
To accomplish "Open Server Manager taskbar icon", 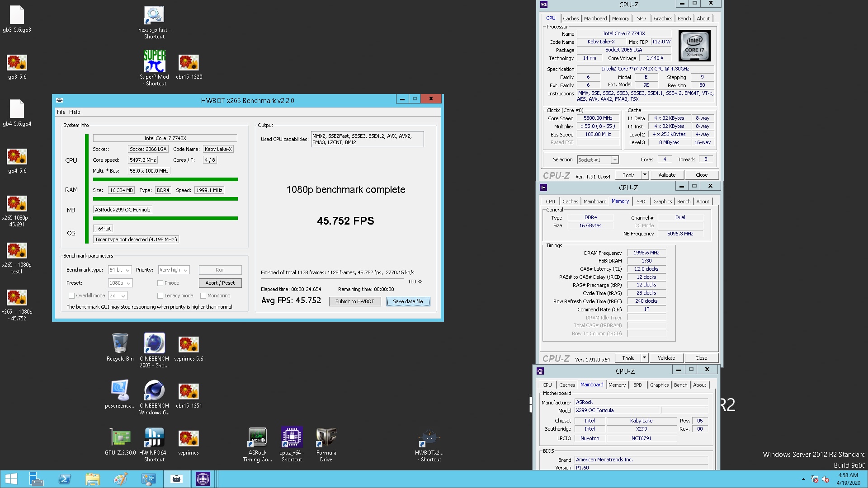I will click(x=36, y=479).
